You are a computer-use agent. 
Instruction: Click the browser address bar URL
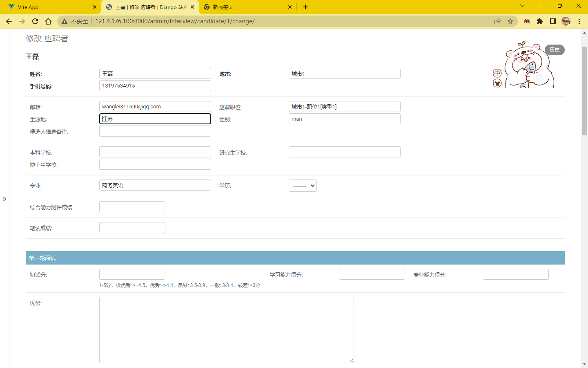tap(175, 21)
